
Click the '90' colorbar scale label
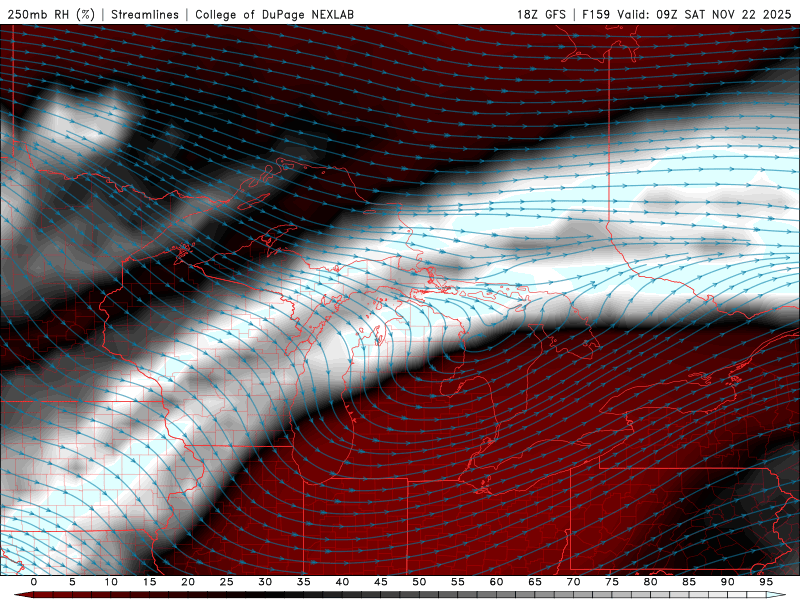[727, 582]
